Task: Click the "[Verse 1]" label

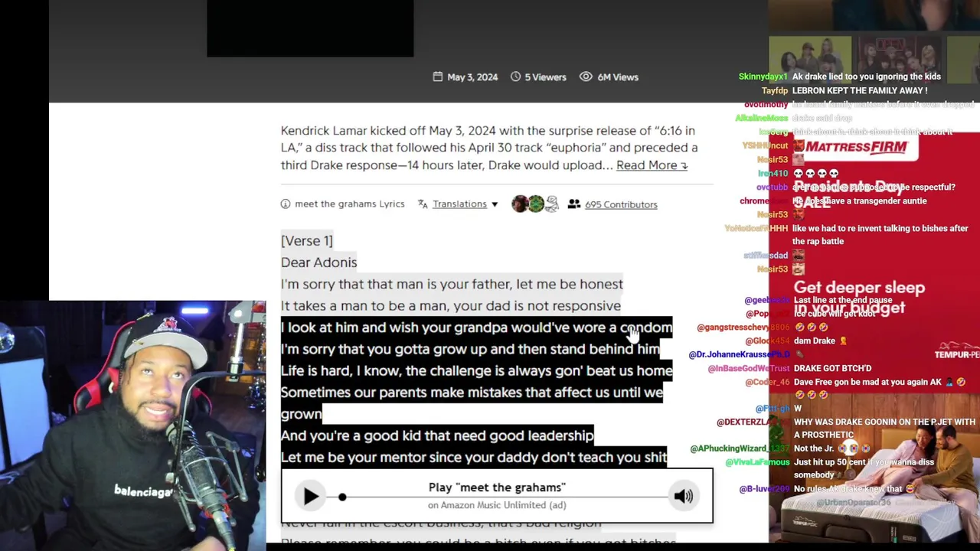Action: pyautogui.click(x=307, y=241)
